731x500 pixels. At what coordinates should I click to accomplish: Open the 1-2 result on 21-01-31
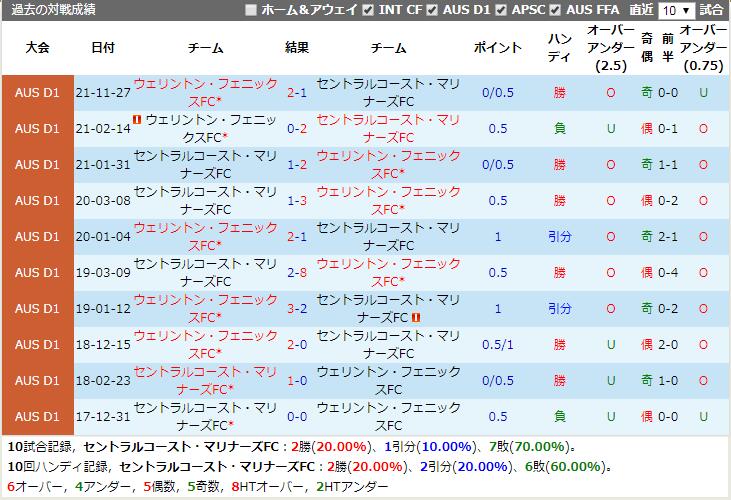pyautogui.click(x=297, y=164)
